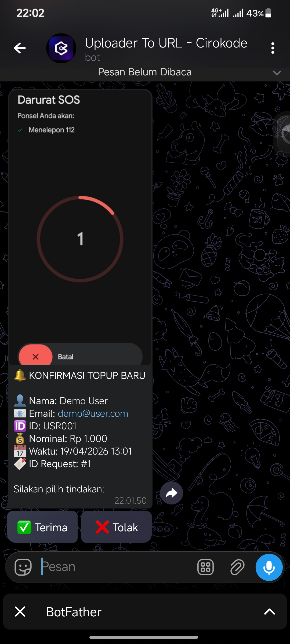Viewport: 290px width, 644px height.
Task: Close the BotFather bar with X
Action: tap(20, 612)
